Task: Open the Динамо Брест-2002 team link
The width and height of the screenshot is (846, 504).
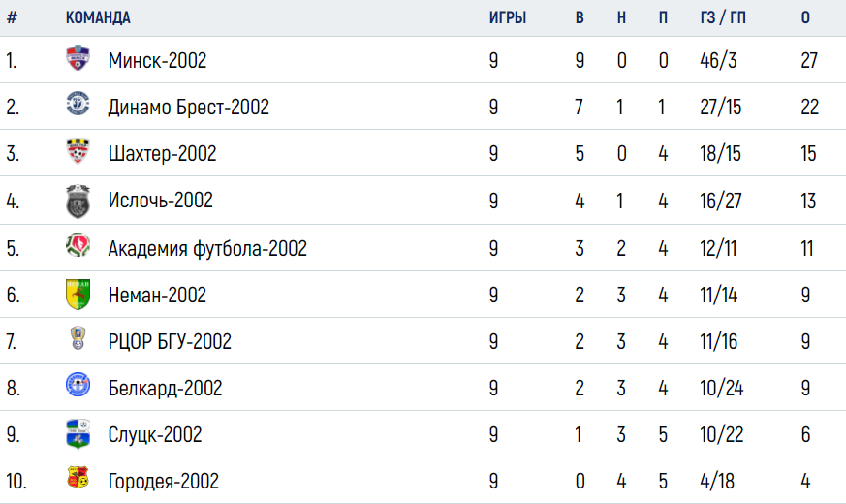Action: click(x=188, y=108)
